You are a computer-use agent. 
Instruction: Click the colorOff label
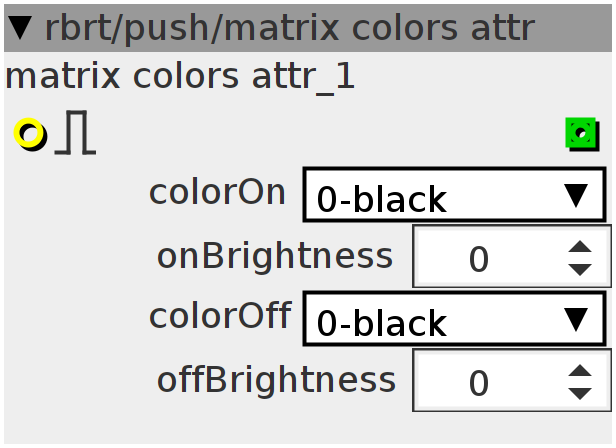click(x=220, y=316)
